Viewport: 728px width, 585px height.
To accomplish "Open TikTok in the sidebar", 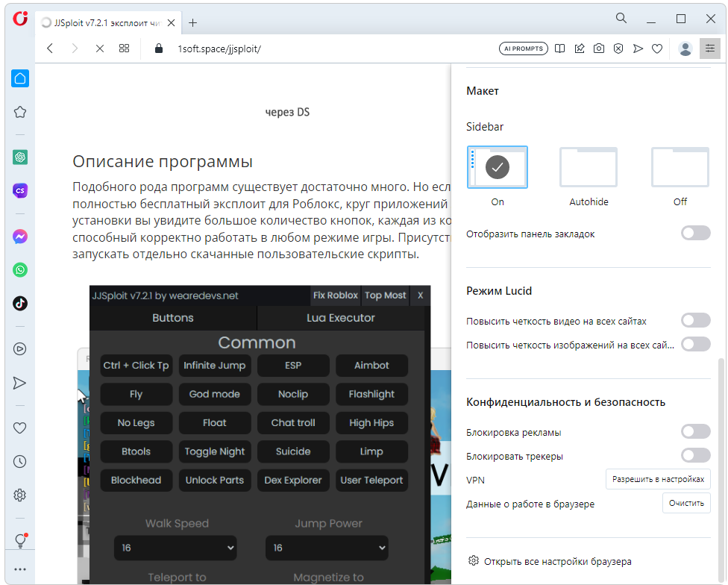I will [20, 303].
